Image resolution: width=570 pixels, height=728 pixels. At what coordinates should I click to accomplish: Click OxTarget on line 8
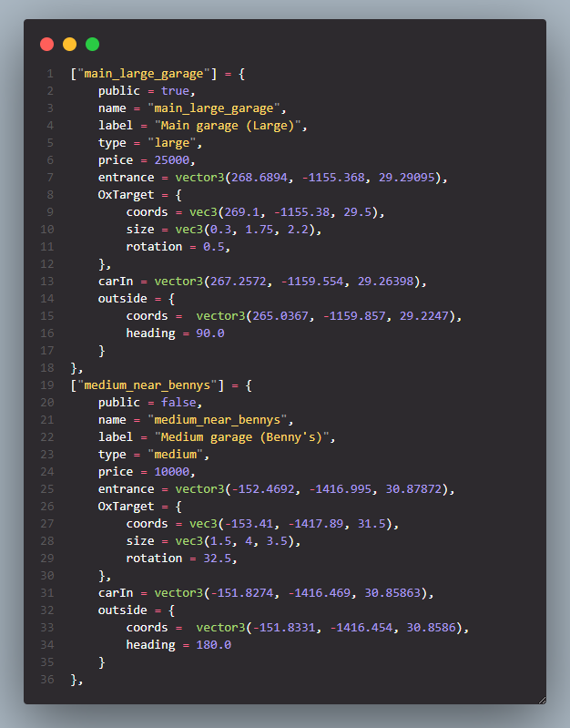click(126, 195)
